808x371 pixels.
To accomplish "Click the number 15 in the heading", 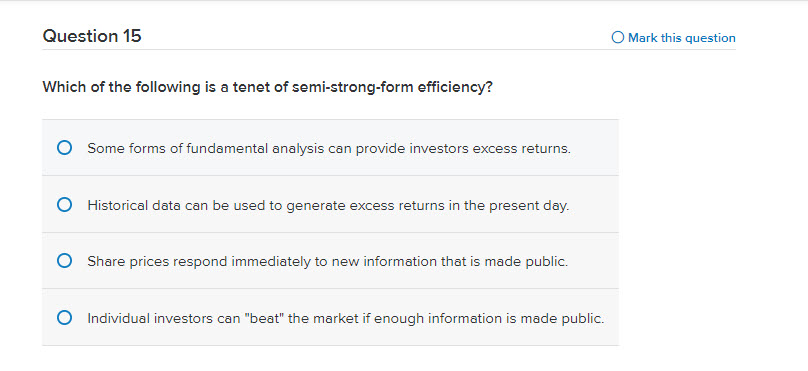I will (132, 36).
